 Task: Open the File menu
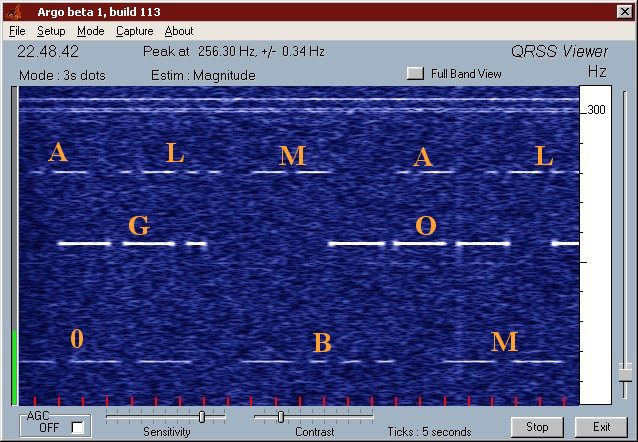[17, 31]
